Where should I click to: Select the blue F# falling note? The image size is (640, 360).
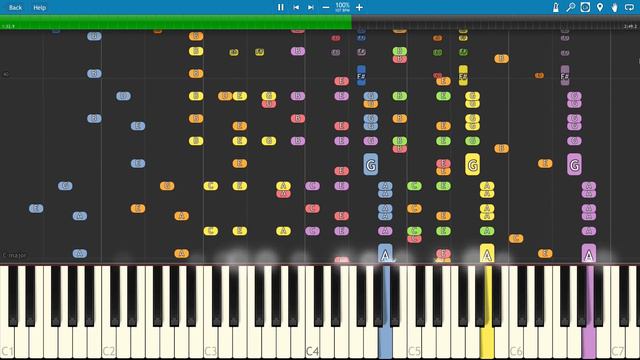coord(361,76)
